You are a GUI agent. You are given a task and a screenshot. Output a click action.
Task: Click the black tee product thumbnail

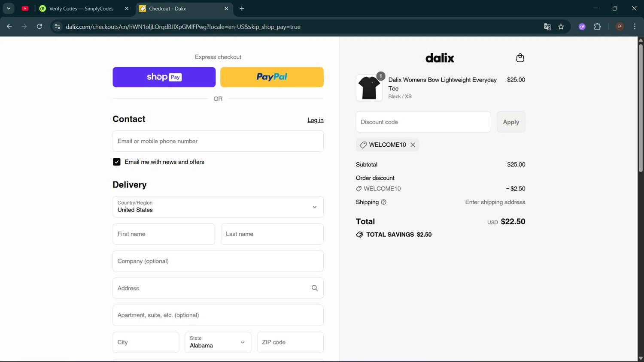[369, 88]
